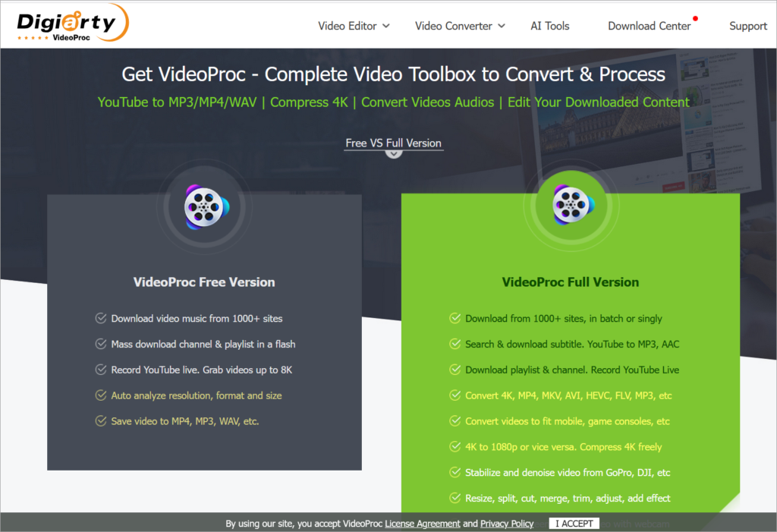This screenshot has height=532, width=777.
Task: Click 'Convert 4K, MP4, MKV, AVI, HEVC, FLV, MP3' text
Action: 568,395
